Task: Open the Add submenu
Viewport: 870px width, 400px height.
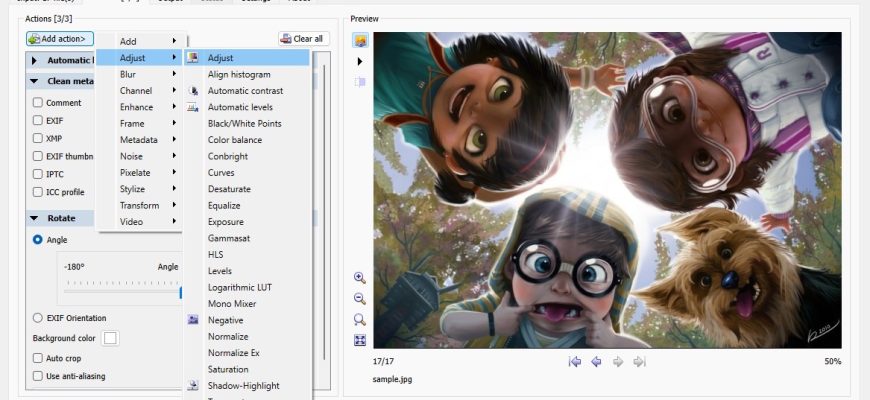Action: [x=139, y=41]
